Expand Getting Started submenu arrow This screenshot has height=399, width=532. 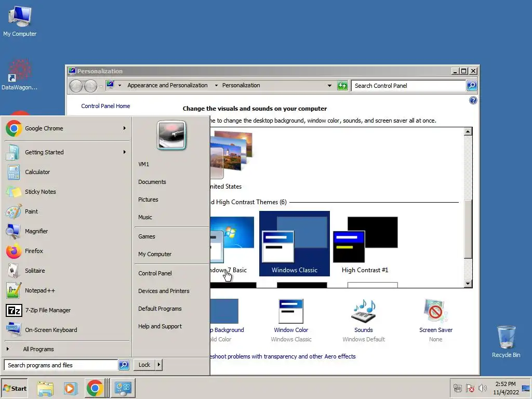pyautogui.click(x=125, y=152)
